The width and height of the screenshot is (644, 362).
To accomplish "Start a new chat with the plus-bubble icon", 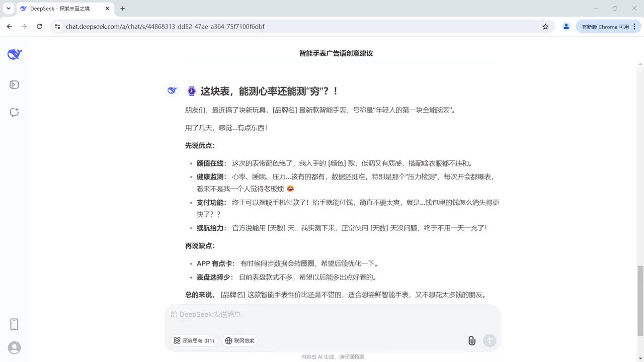I will click(14, 112).
